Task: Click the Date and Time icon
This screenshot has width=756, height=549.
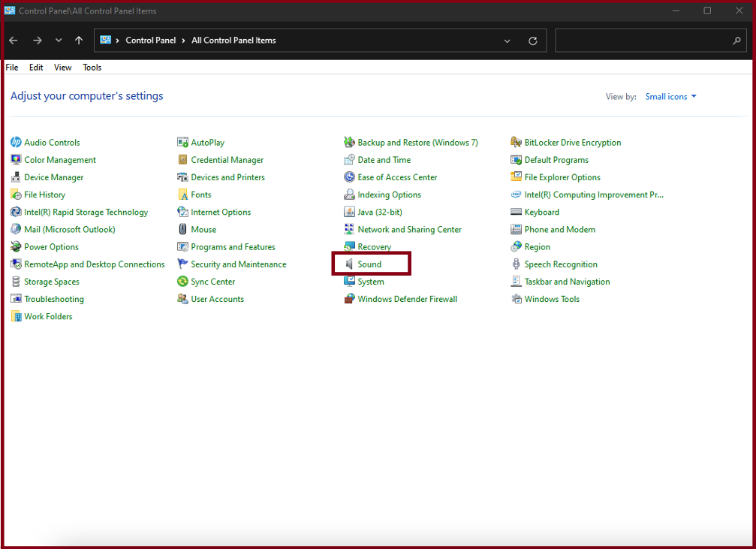Action: pyautogui.click(x=350, y=160)
